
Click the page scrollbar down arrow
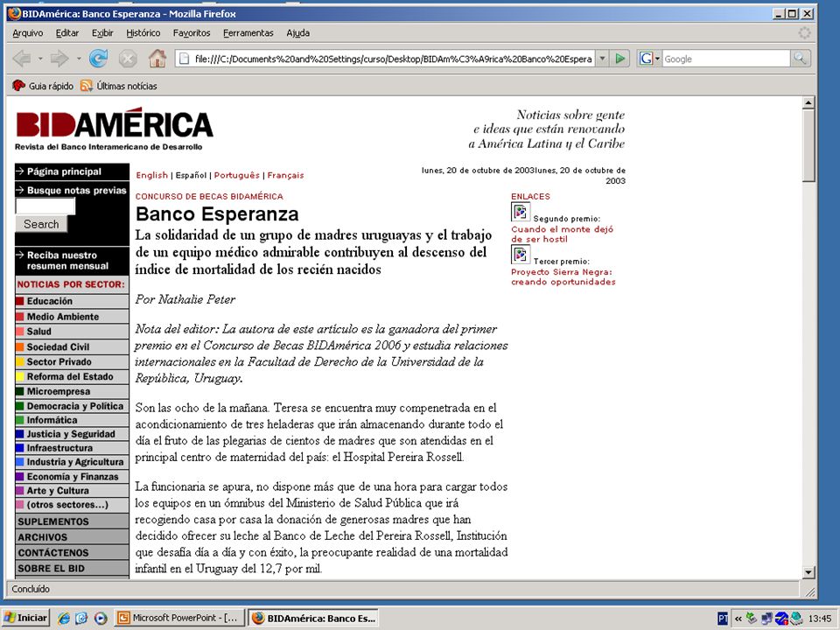808,572
